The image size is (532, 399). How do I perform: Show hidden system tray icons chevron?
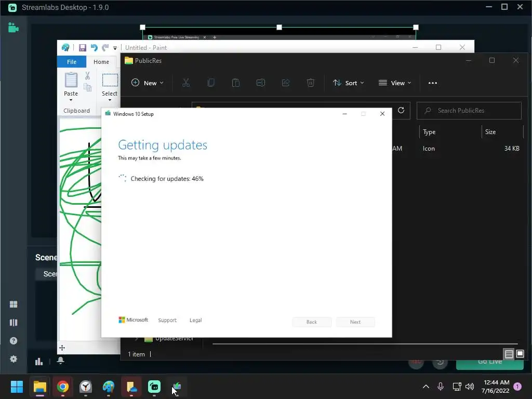click(x=426, y=387)
